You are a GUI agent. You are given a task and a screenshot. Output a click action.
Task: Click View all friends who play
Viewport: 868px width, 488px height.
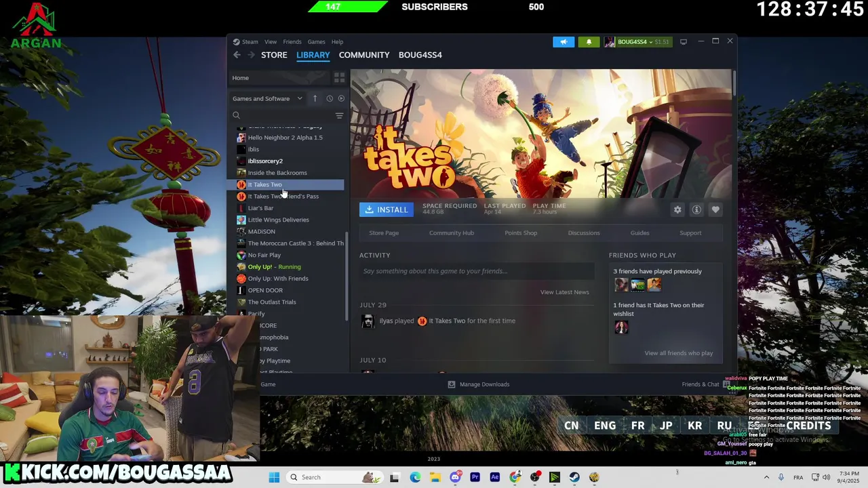678,353
